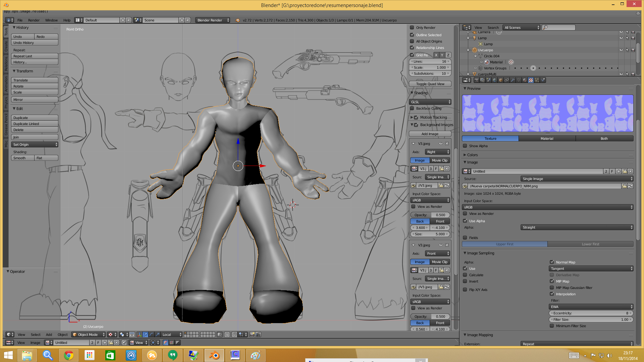
Task: Adjust the background image Opacity slider
Action: pos(430,215)
